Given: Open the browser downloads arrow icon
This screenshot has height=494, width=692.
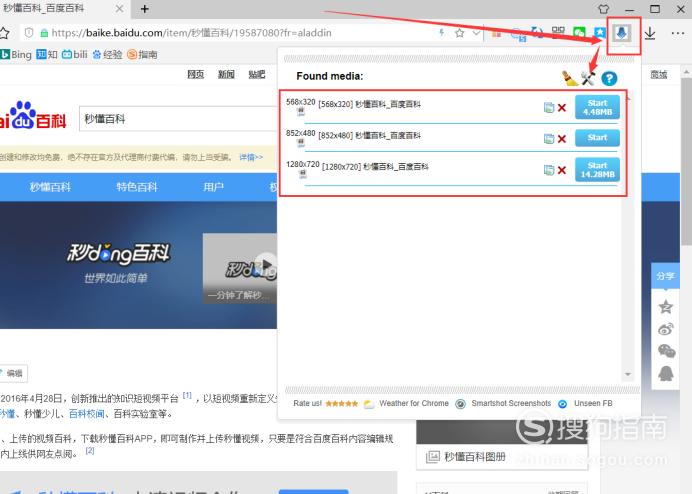Looking at the screenshot, I should (x=650, y=33).
